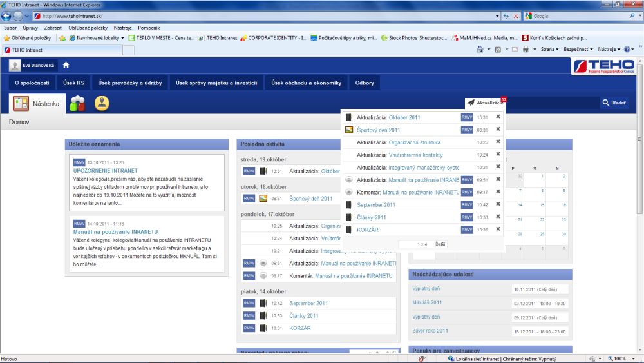Click the home icon beside Eva Ulanovská
Screen dimensions: 644x363
click(x=66, y=65)
